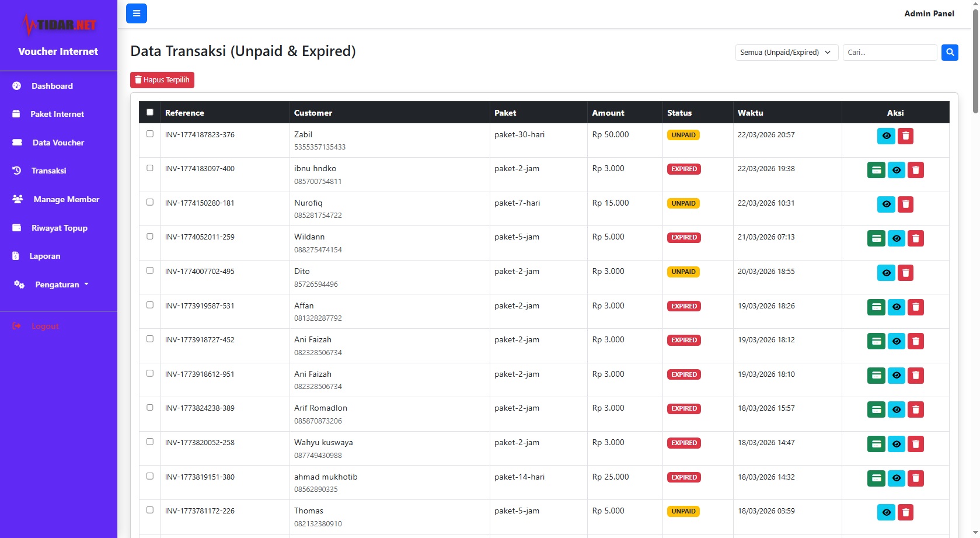Click green card icon for ahmad mukhotib
This screenshot has height=538, width=980.
point(876,478)
